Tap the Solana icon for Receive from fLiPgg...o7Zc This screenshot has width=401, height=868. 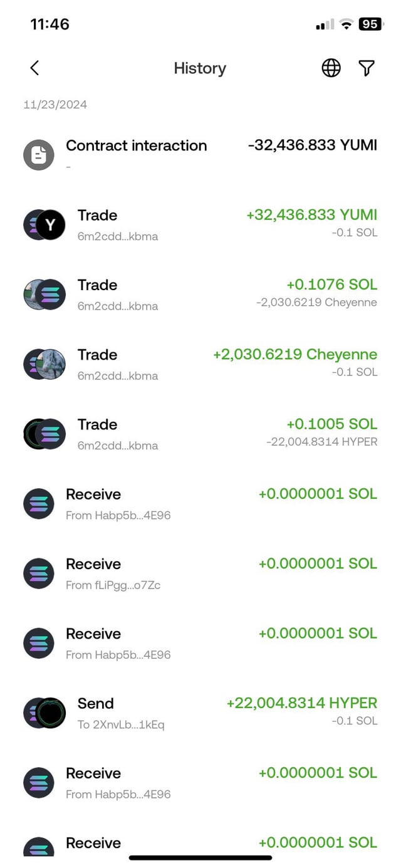39,573
